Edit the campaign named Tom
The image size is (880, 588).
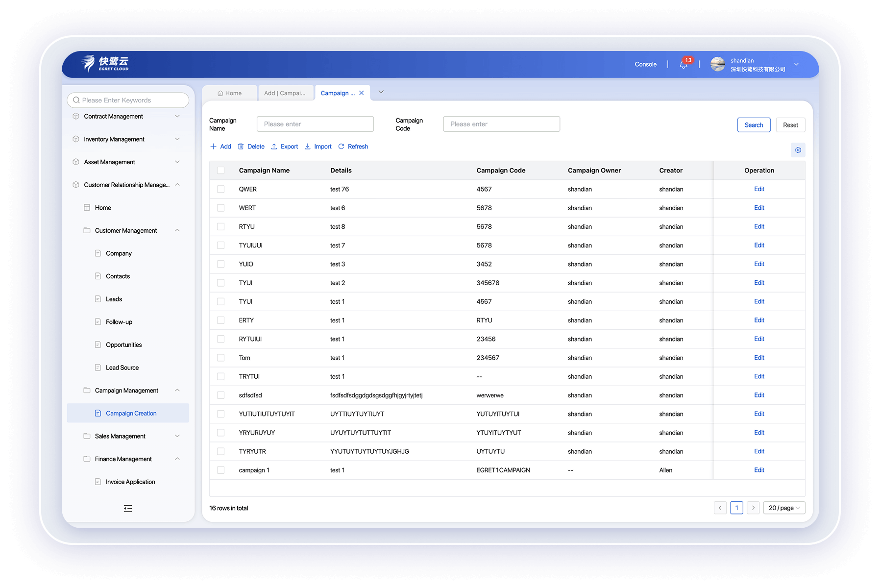click(759, 357)
